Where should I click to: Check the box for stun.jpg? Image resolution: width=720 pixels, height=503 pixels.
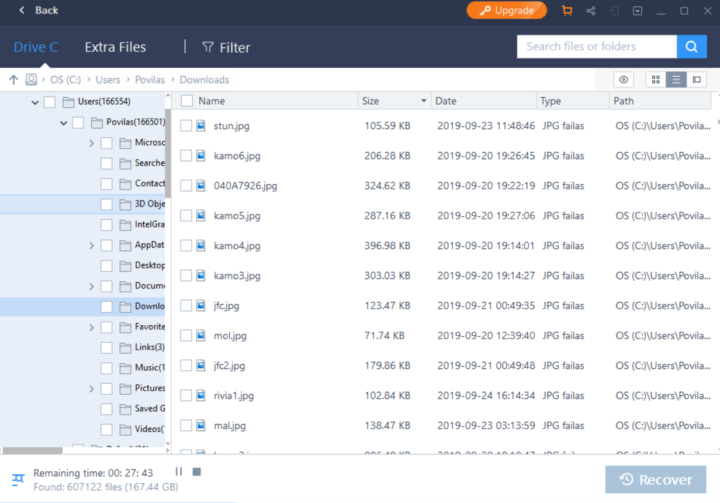(186, 126)
